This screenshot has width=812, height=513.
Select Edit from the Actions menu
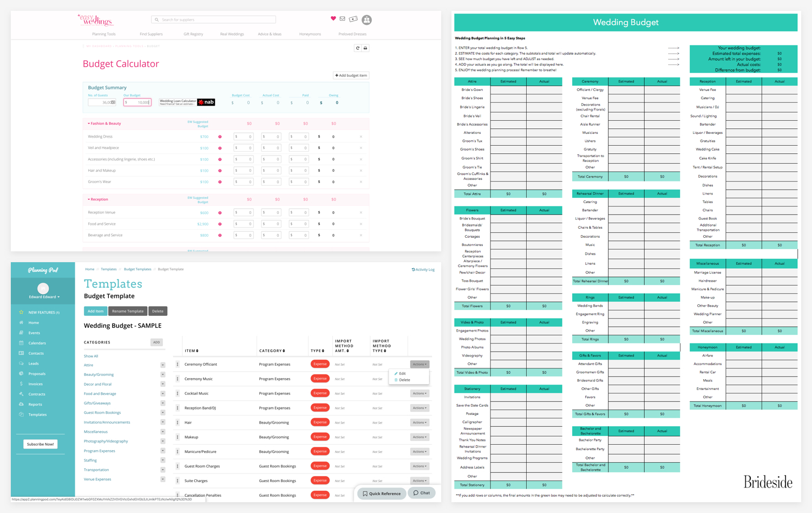coord(401,373)
